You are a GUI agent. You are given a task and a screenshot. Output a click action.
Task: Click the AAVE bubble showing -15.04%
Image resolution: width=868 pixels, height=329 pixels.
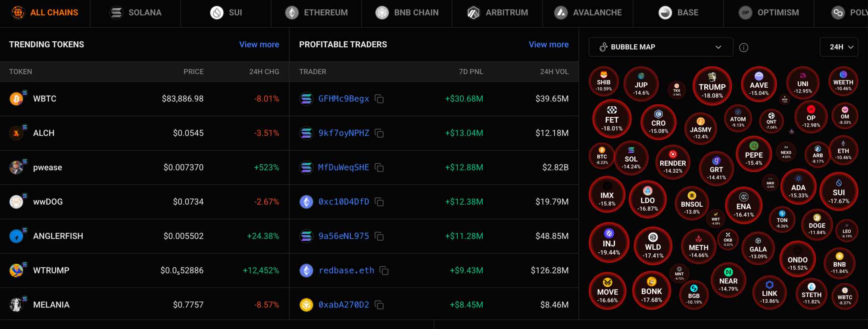(x=759, y=84)
